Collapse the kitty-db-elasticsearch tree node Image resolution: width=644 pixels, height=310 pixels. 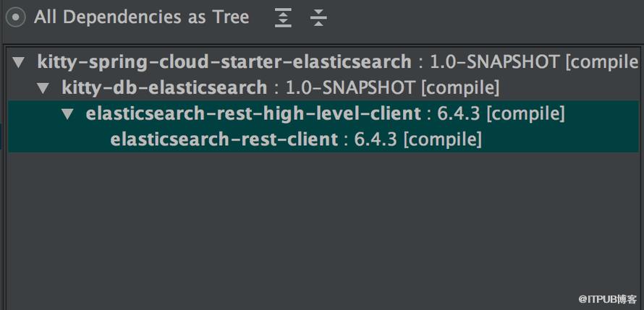43,87
